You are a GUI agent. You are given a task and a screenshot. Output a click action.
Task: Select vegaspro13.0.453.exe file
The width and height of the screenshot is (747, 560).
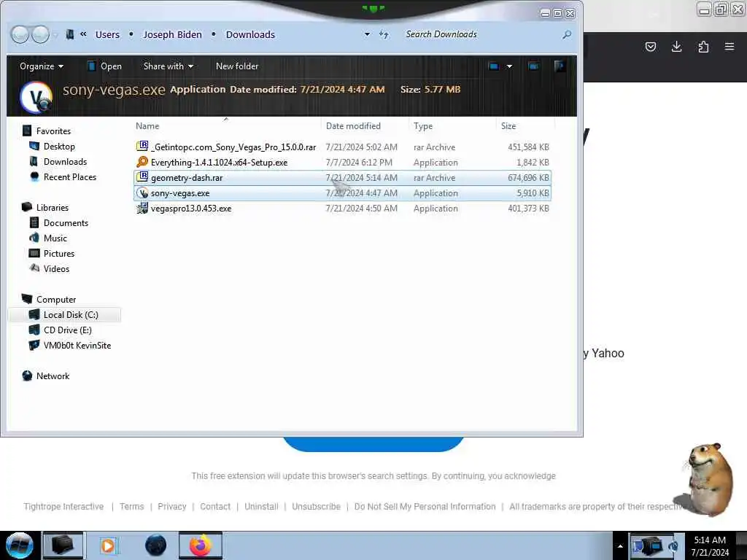(191, 208)
